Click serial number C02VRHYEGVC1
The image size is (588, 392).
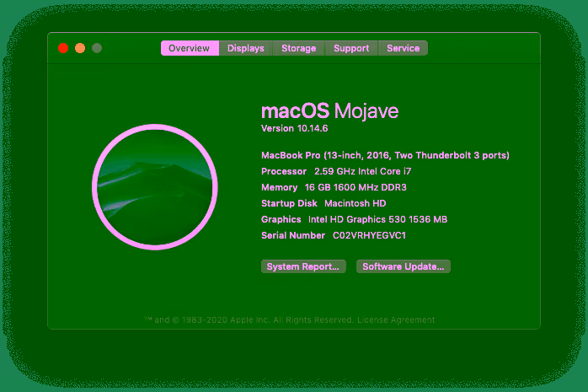[x=369, y=235]
